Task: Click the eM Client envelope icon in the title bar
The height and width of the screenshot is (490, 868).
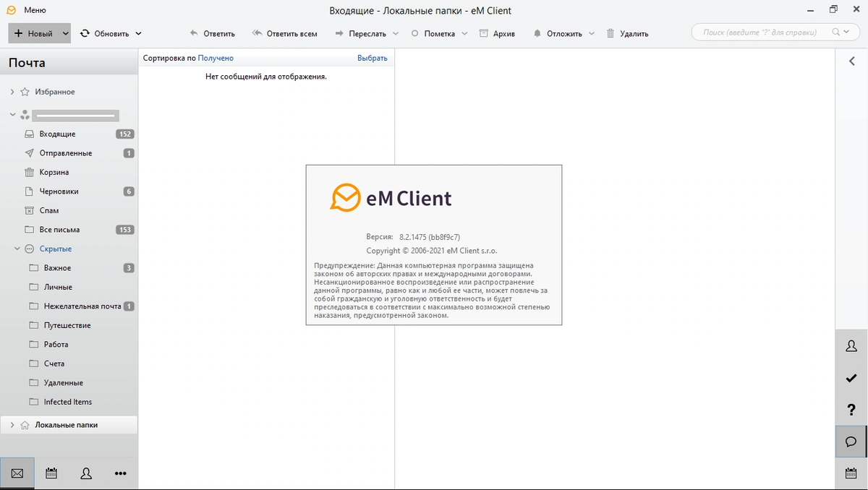Action: coord(11,10)
